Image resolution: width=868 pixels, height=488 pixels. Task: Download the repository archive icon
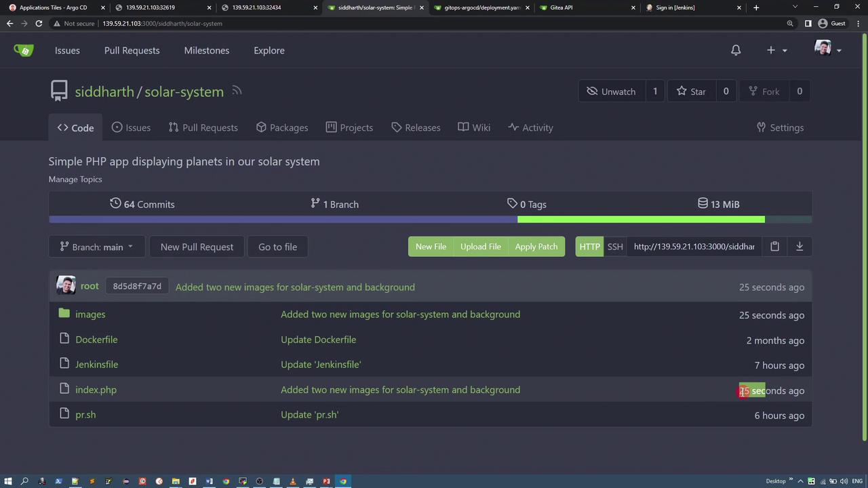[800, 247]
